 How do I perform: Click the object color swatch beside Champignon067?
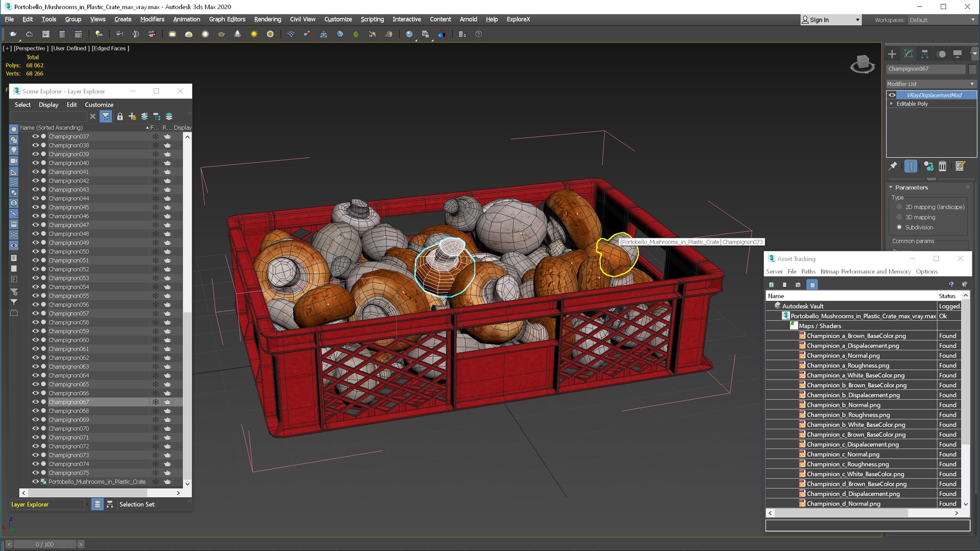point(972,69)
